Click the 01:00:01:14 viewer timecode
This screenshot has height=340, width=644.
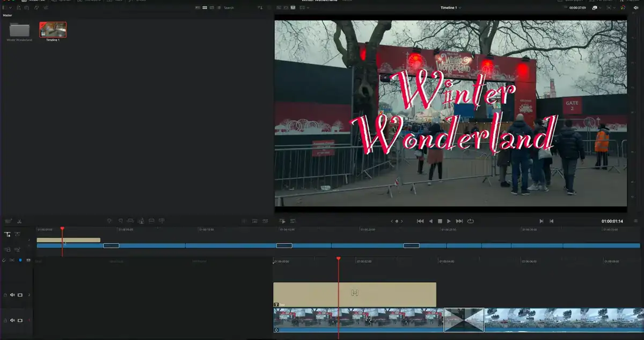click(612, 221)
